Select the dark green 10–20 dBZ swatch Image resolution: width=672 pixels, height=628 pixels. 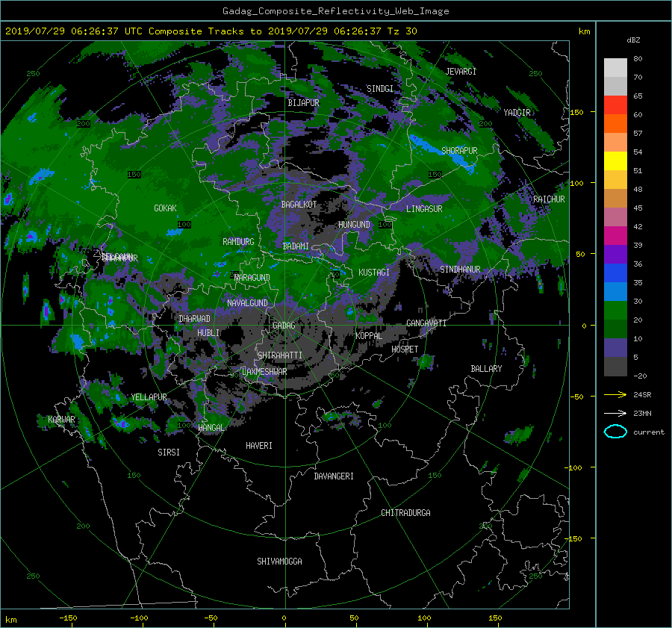[x=615, y=329]
